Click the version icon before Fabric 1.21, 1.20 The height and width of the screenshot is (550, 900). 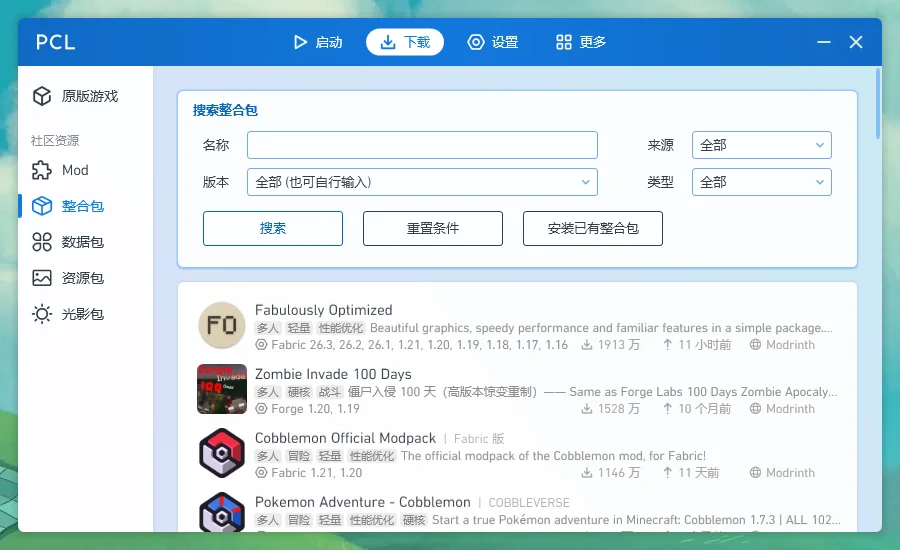click(261, 472)
